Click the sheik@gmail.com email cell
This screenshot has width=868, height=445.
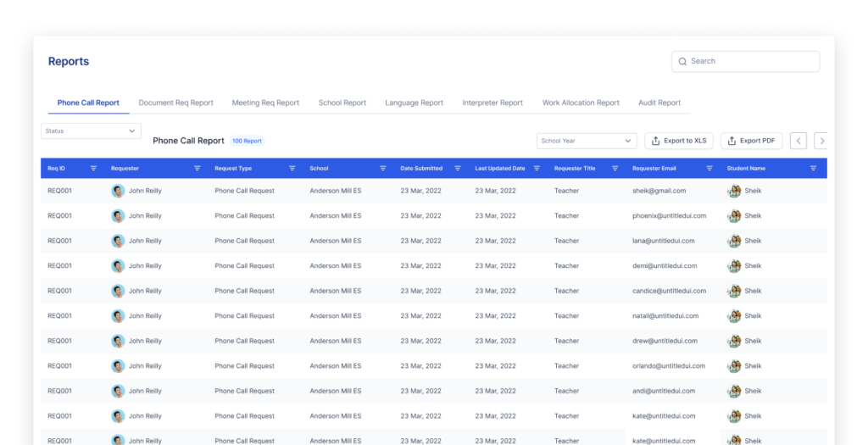pos(659,192)
